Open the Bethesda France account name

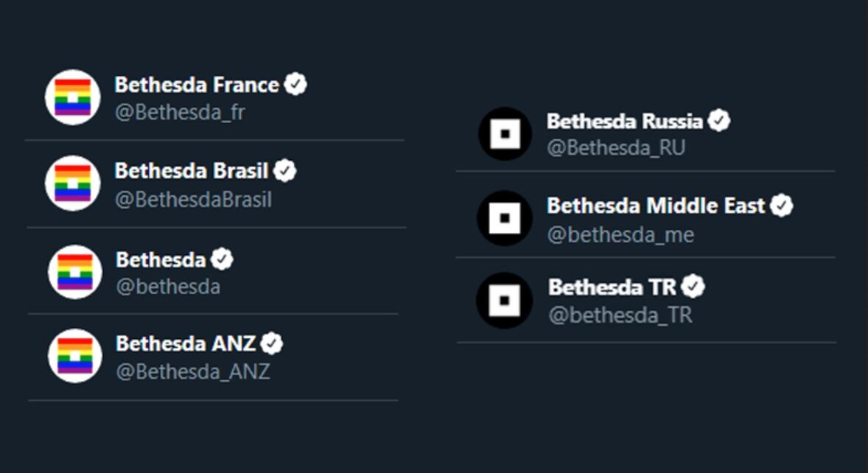(x=197, y=85)
